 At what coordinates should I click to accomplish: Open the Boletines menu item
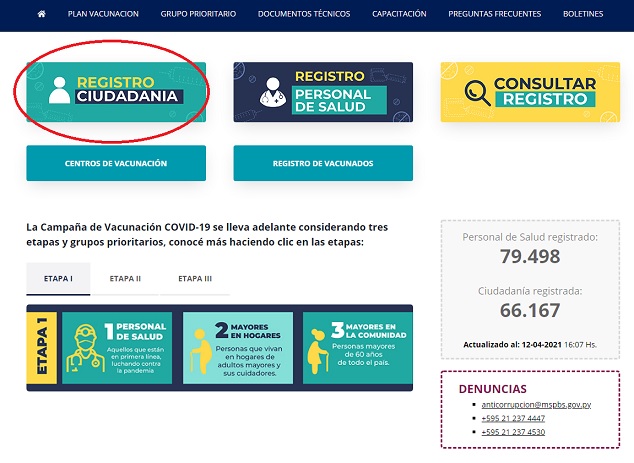coord(583,14)
